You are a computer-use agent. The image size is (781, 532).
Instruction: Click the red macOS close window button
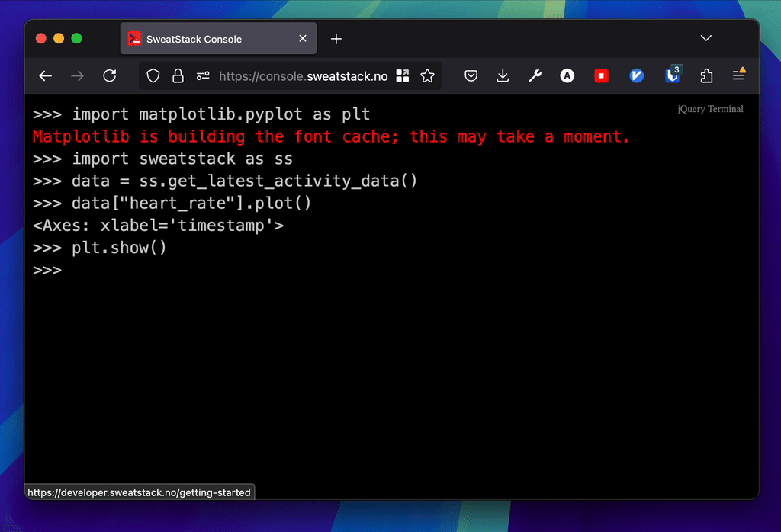41,38
